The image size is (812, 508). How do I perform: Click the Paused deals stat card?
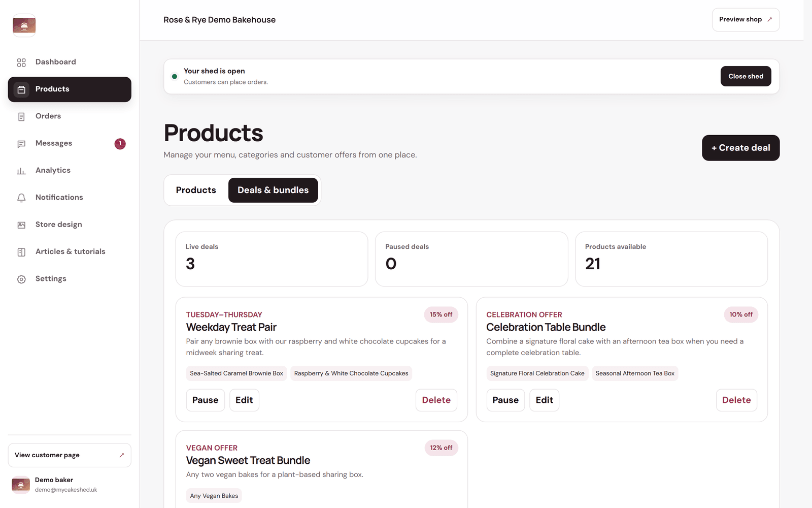(x=471, y=259)
